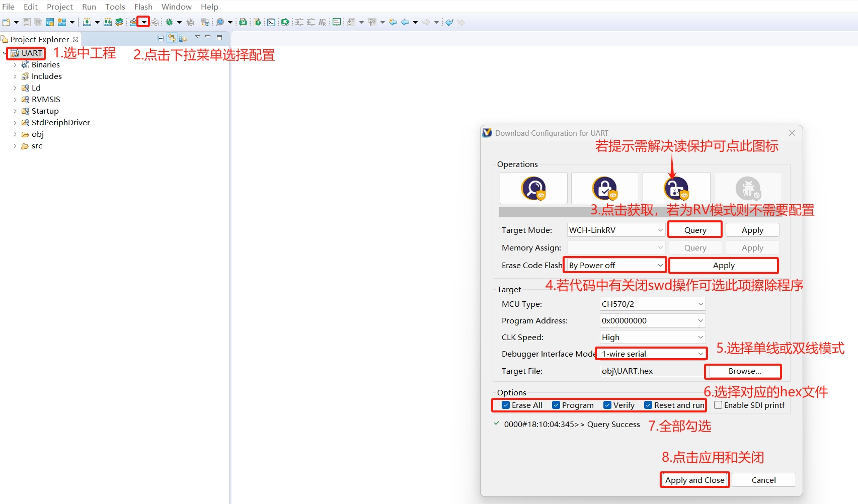Image resolution: width=858 pixels, height=504 pixels.
Task: Click the Target File path field
Action: [x=652, y=371]
